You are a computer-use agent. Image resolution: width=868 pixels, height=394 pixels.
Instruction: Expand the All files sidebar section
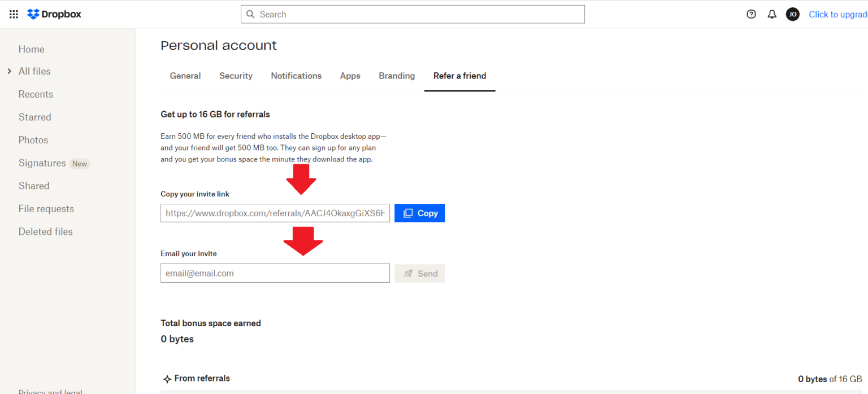point(8,71)
